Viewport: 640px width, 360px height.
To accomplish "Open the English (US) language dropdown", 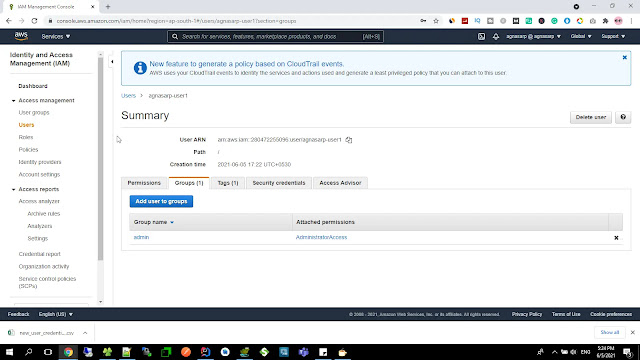I will (56, 314).
